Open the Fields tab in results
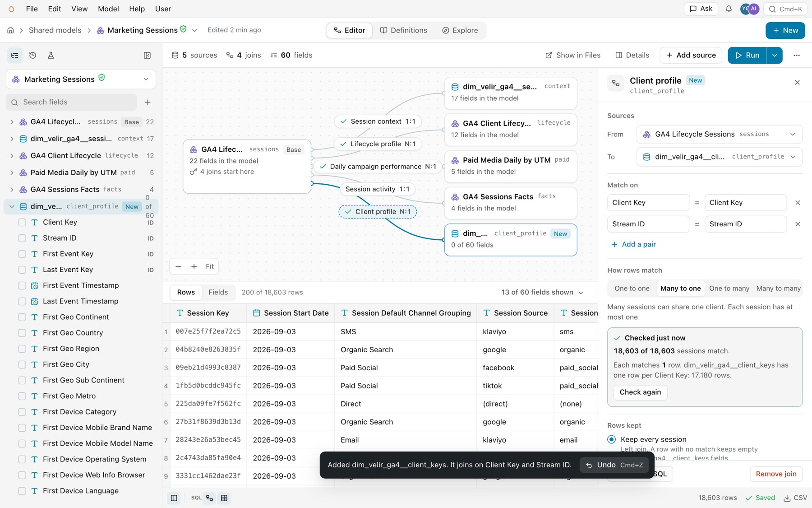The image size is (812, 508). point(218,293)
